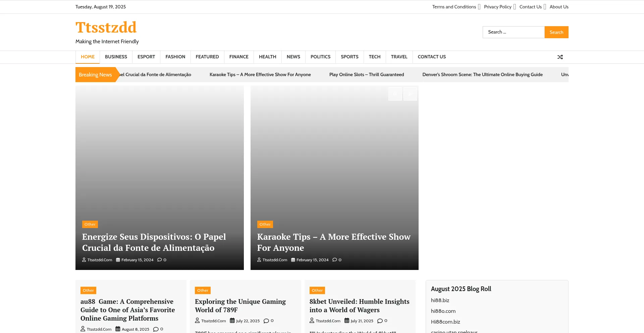Open 8kbet Unveiled Humble Insights article
Screen dimensions: 644x333
(x=359, y=306)
